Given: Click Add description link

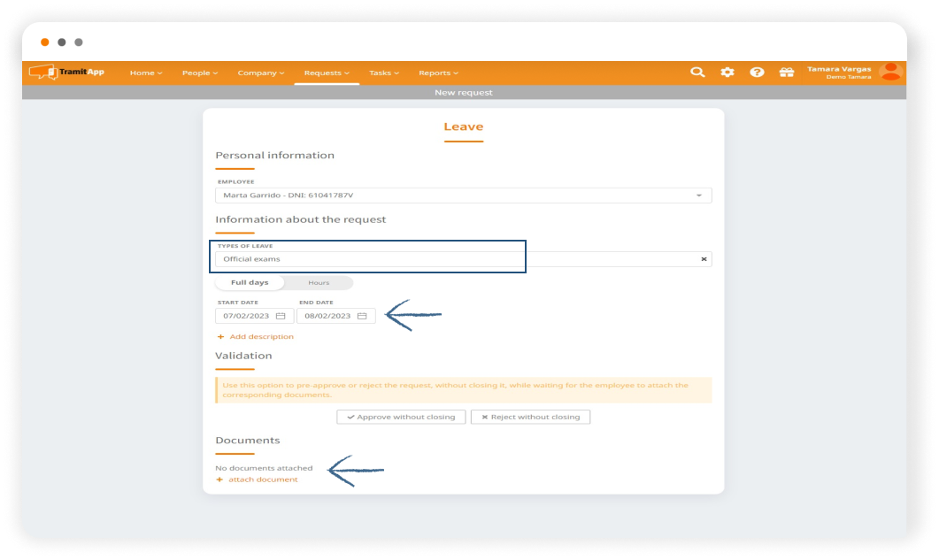Looking at the screenshot, I should click(261, 337).
